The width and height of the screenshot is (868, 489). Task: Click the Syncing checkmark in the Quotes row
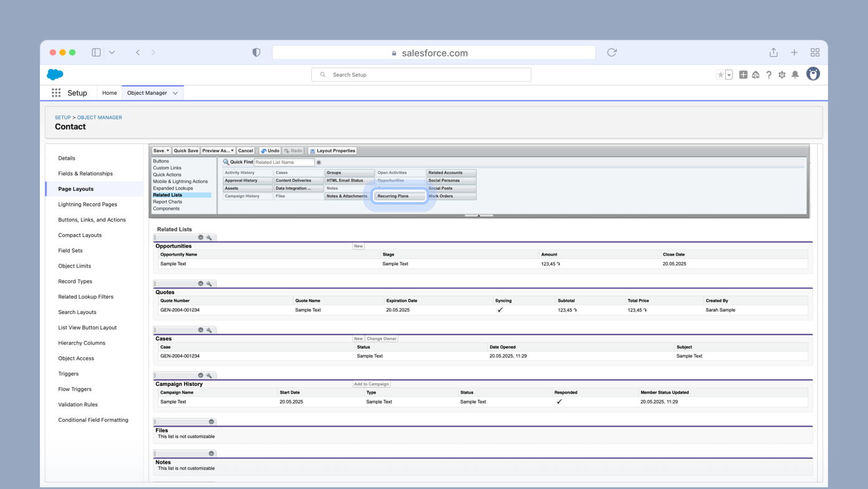coord(499,309)
